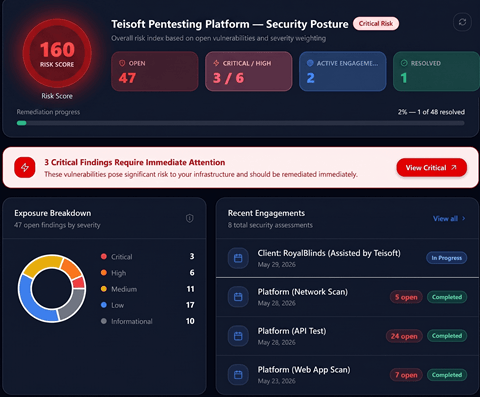Click the orange High legend dot
Viewport: 480px width, 397px height.
pyautogui.click(x=104, y=273)
